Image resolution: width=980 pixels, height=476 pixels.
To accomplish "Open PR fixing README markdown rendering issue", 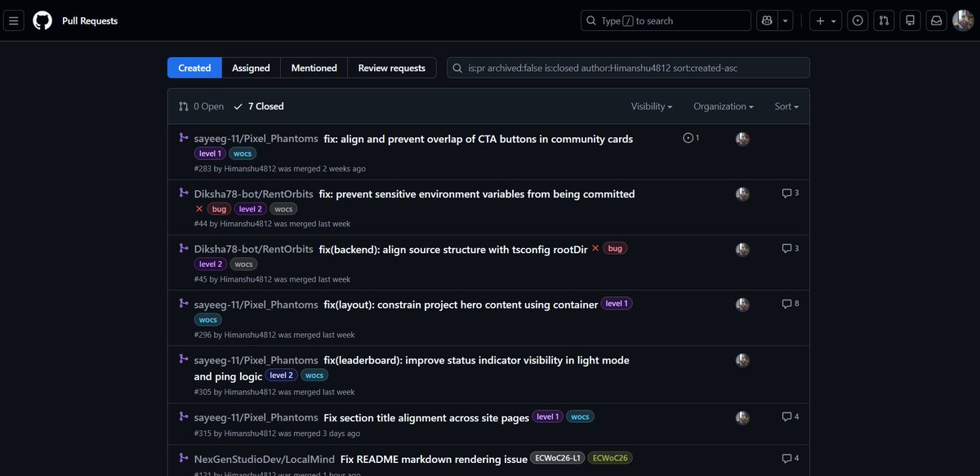I will tap(434, 459).
